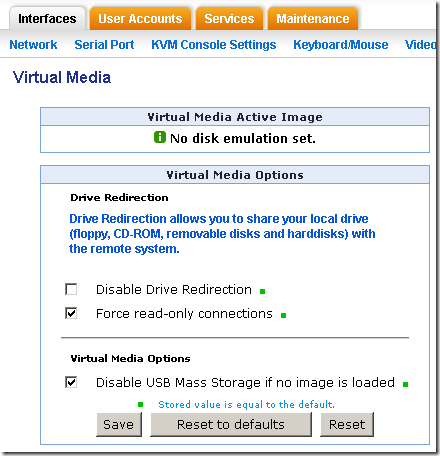This screenshot has width=440, height=456.
Task: Click green indicator next to Disable Drive Redirection
Action: click(x=263, y=291)
